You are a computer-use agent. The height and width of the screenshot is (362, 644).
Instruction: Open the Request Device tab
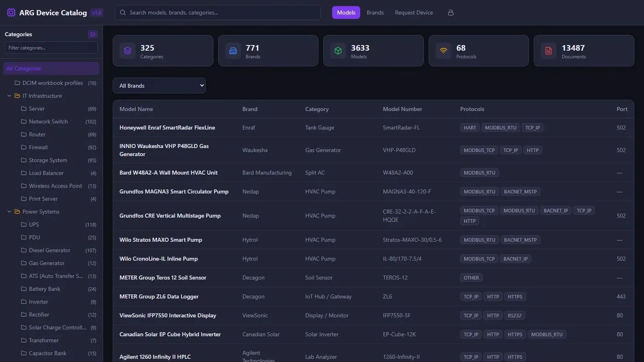pos(414,12)
